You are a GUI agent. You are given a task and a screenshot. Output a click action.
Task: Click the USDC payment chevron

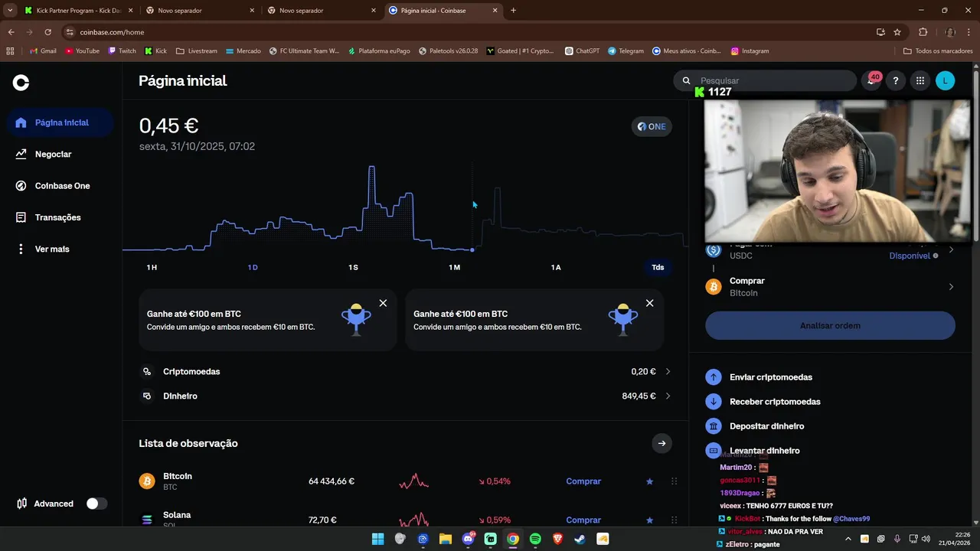[951, 250]
